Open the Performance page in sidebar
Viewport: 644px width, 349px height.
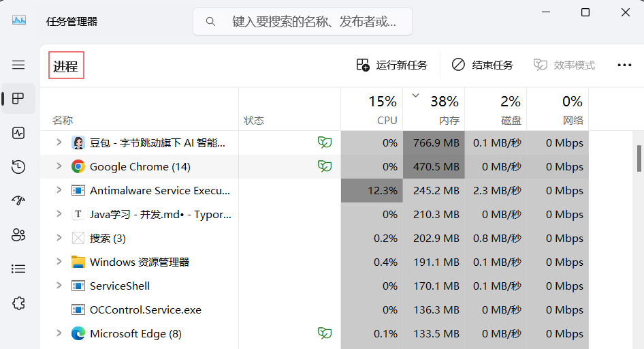[18, 133]
